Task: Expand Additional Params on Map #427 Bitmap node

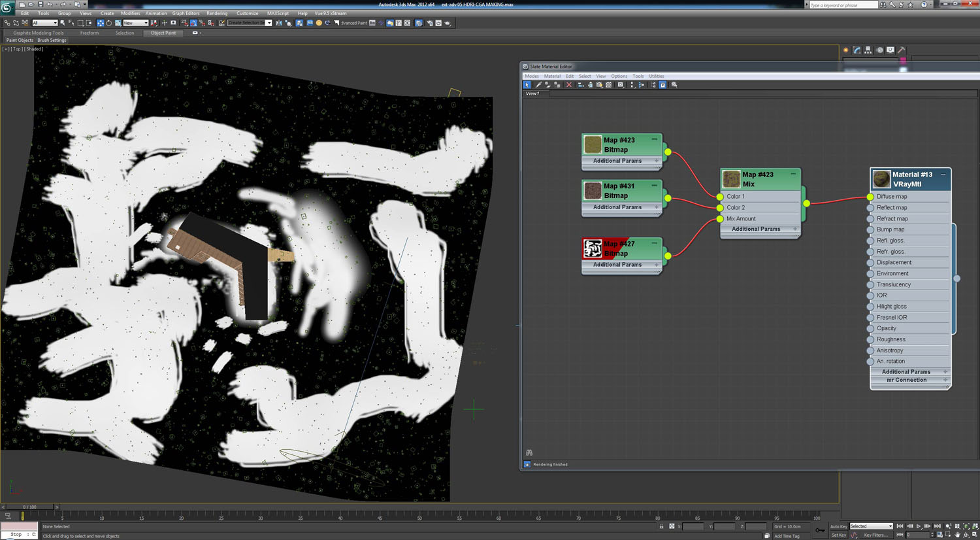Action: (657, 265)
